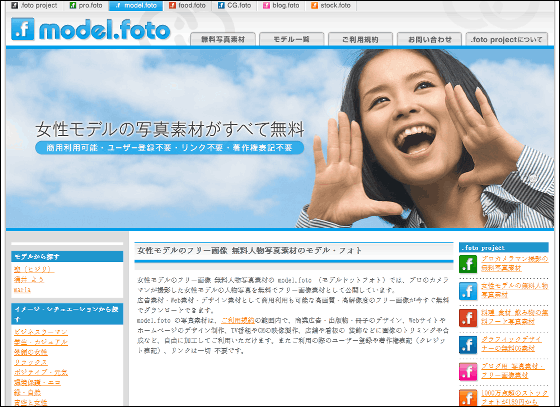The width and height of the screenshot is (560, 407).
Task: Open the リラックス category link
Action: click(x=31, y=362)
